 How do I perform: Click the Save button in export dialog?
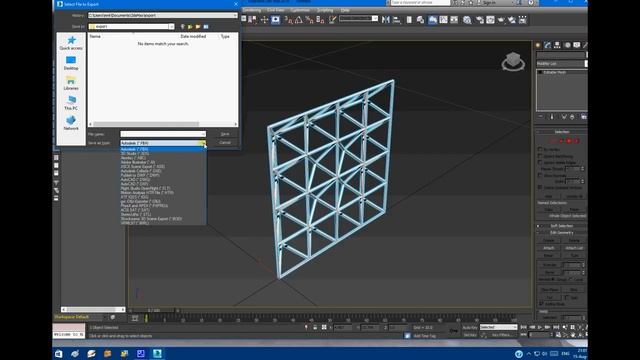[x=225, y=134]
